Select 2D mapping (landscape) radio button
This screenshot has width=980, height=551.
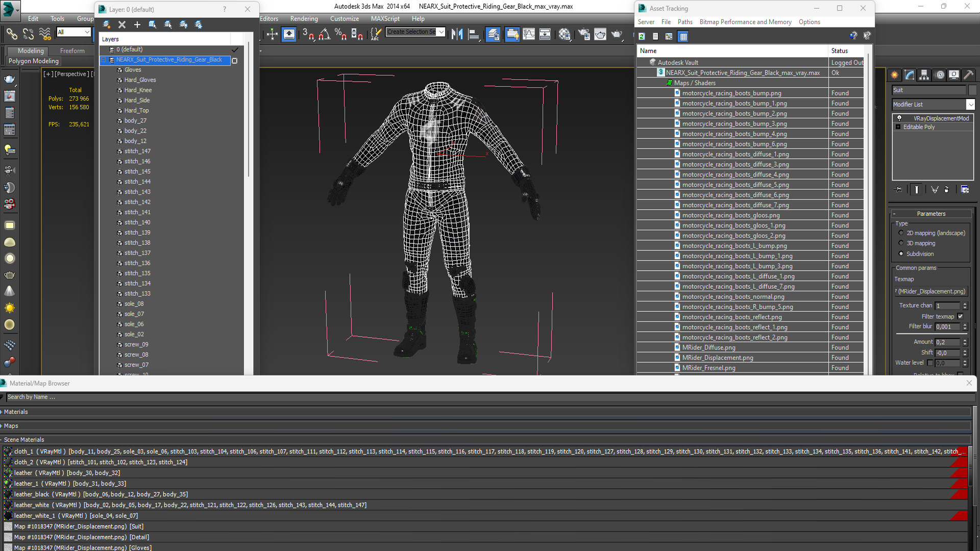click(901, 233)
